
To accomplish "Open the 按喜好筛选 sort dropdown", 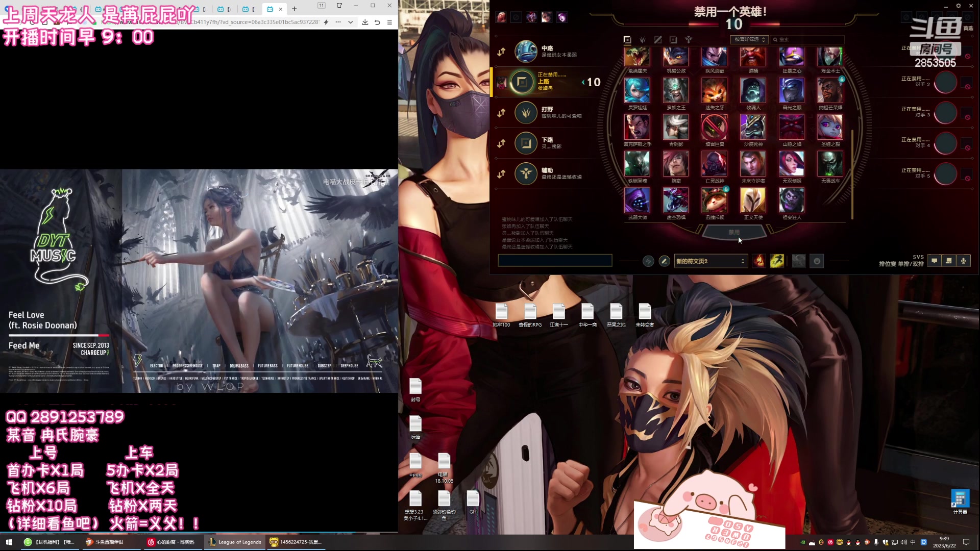I will pos(749,39).
